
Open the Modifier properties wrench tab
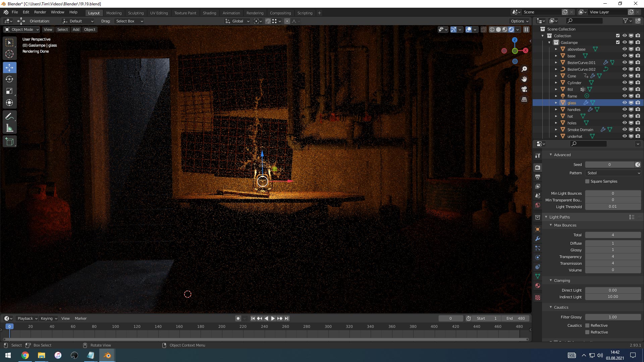click(538, 239)
